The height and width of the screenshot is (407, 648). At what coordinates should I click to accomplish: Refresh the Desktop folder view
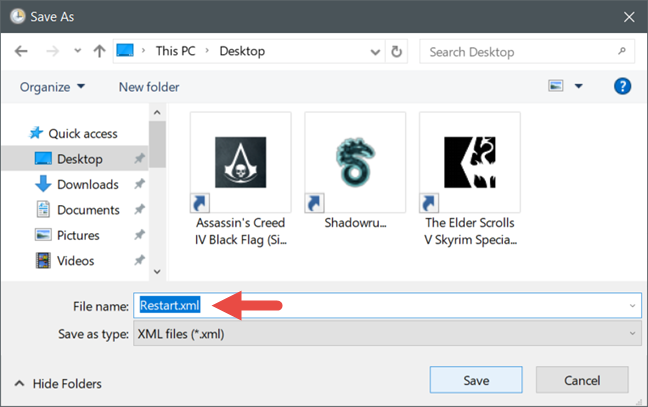396,52
